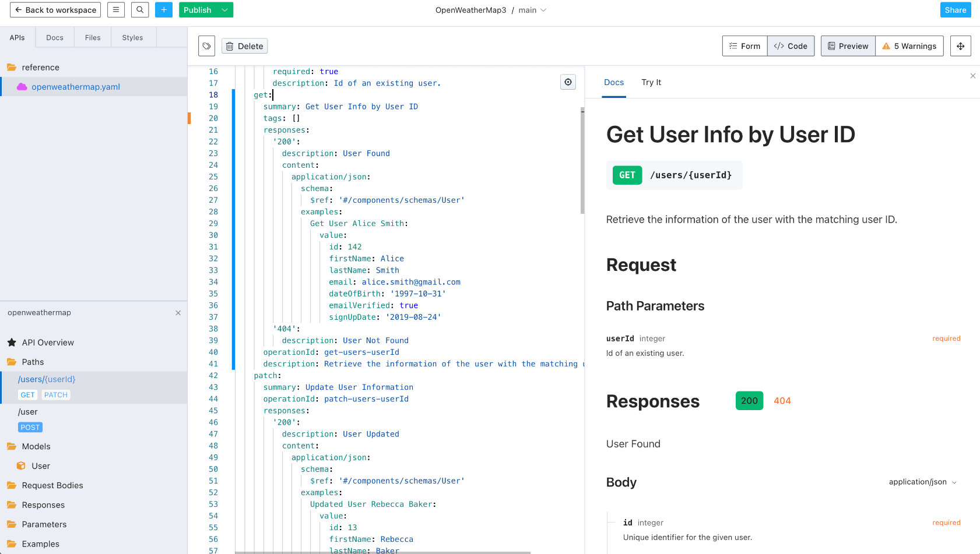Click the tag icon button
980x554 pixels.
[206, 46]
